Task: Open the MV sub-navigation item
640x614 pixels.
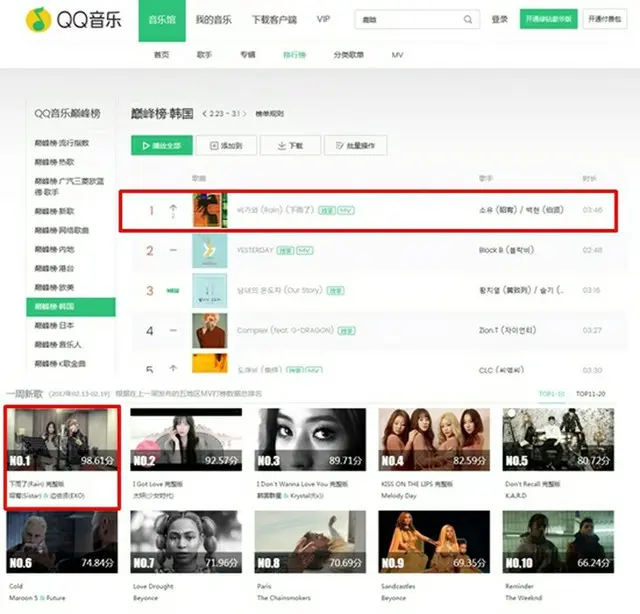Action: coord(397,55)
